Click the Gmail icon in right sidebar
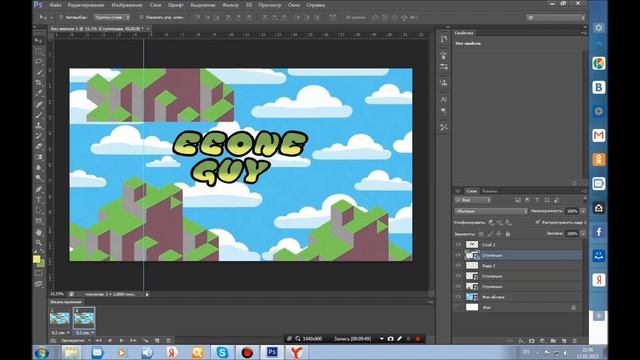Image resolution: width=640 pixels, height=360 pixels. [599, 136]
